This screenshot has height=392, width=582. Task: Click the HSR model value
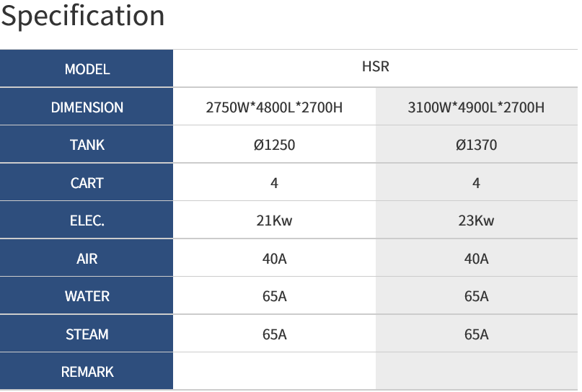click(375, 66)
